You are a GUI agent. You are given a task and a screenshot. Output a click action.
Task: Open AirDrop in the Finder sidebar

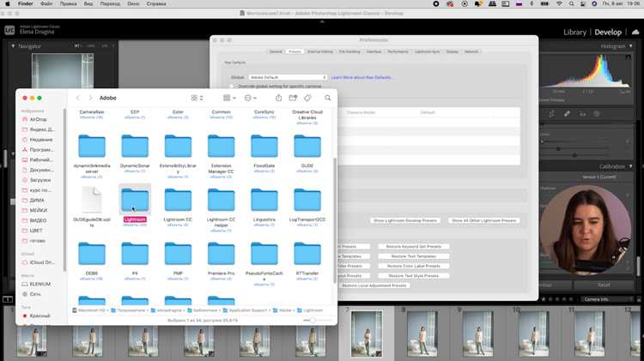[38, 119]
